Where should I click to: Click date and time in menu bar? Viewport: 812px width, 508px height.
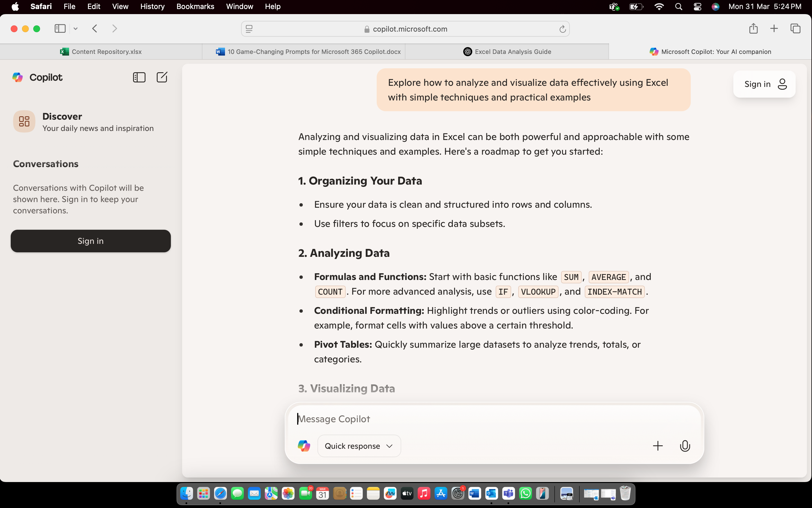pyautogui.click(x=765, y=7)
